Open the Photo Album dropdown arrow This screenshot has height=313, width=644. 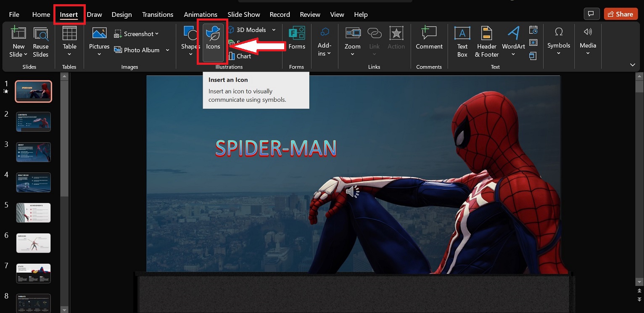tap(167, 50)
